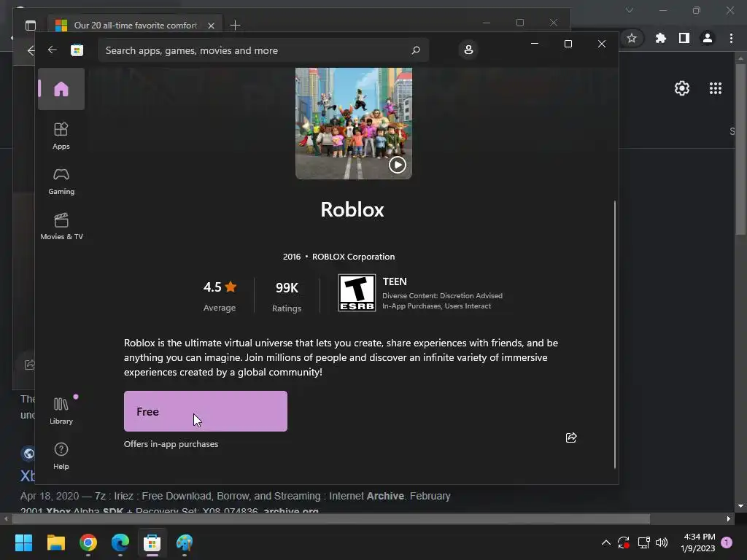This screenshot has height=560, width=747.
Task: Click the Free button to get Roblox
Action: click(205, 411)
